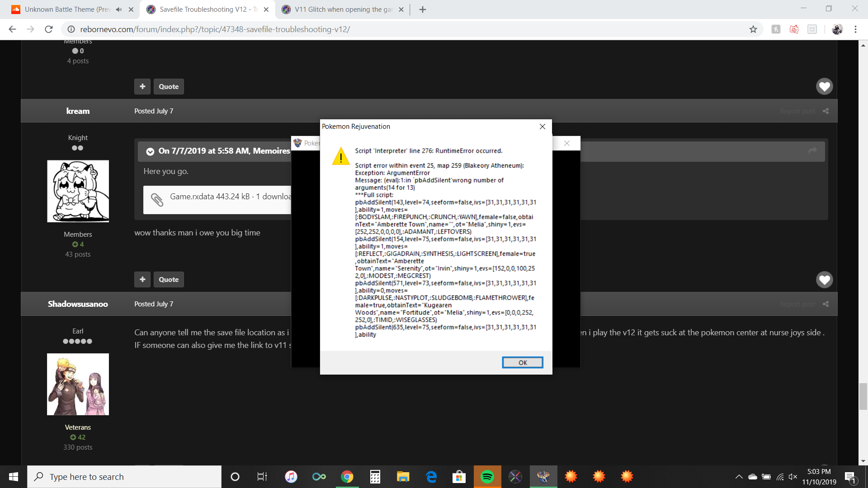This screenshot has width=868, height=488.
Task: Open a new browser tab
Action: tap(423, 9)
